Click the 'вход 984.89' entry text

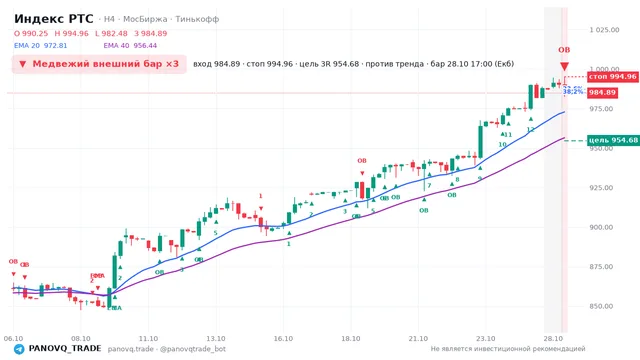pyautogui.click(x=216, y=64)
